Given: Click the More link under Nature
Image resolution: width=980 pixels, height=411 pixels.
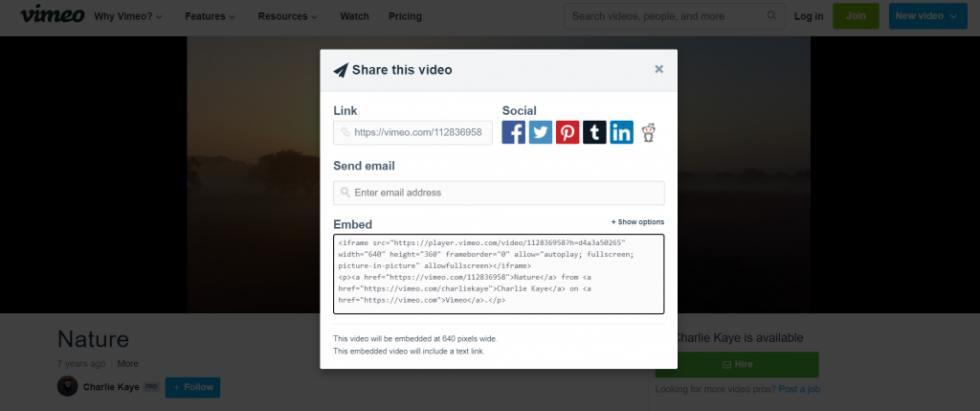Looking at the screenshot, I should click(127, 363).
